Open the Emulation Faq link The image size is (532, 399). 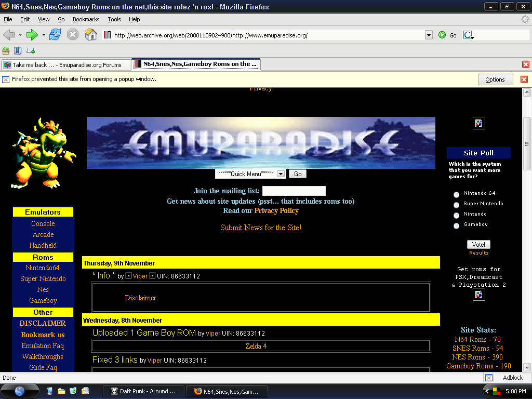point(43,345)
